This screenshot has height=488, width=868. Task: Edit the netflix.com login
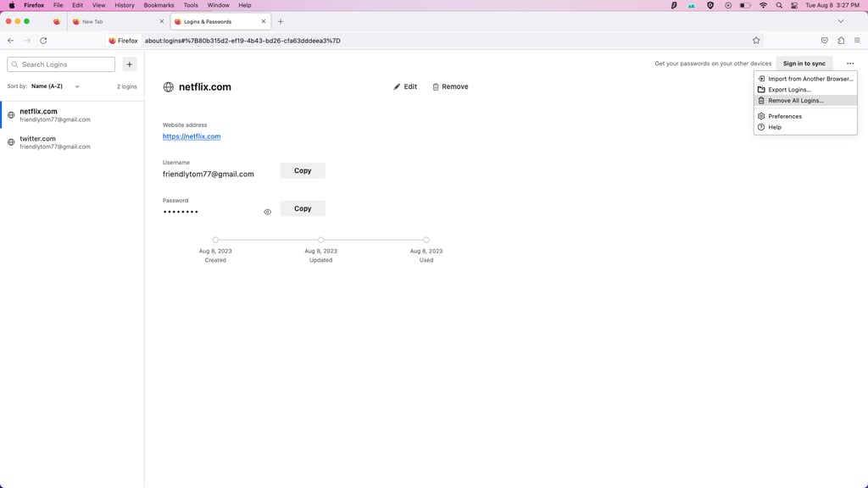[405, 87]
